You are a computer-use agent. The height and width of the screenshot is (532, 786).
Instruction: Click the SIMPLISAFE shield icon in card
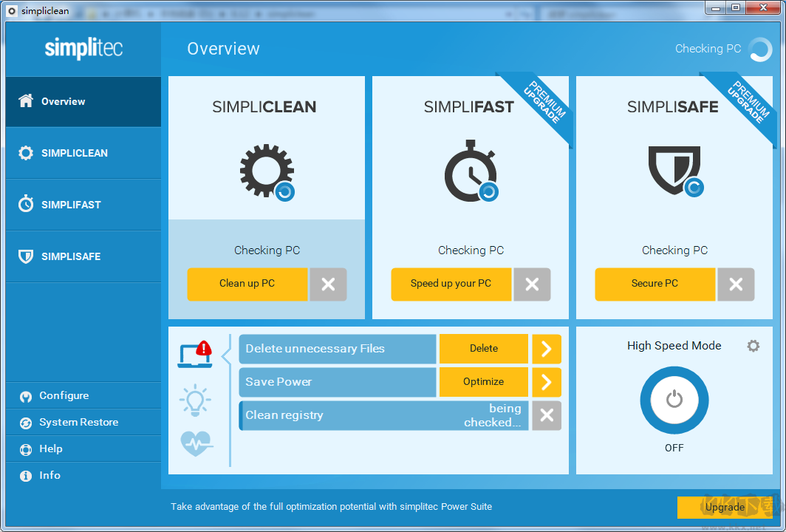click(x=674, y=170)
